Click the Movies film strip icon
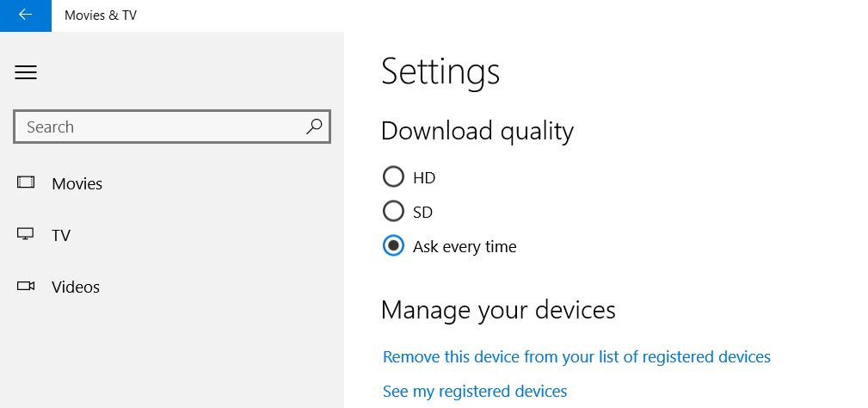Screen dimensions: 868x408 (26, 182)
